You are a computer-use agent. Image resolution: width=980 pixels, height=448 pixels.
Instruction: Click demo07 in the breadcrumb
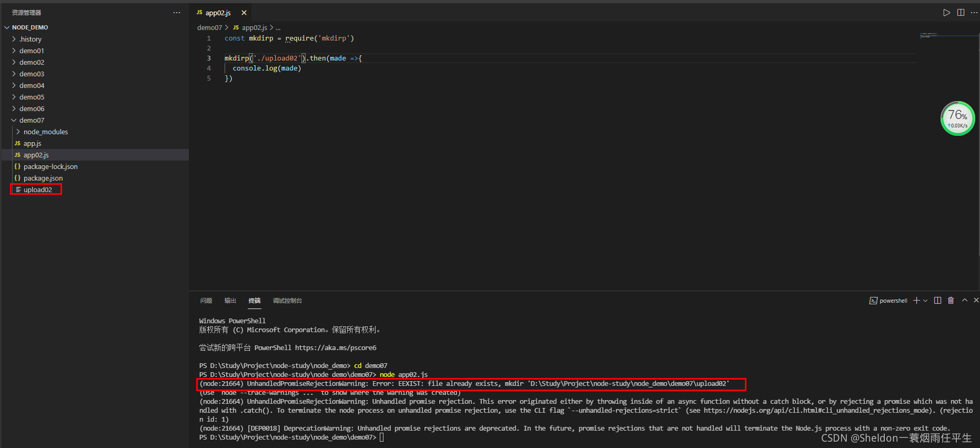click(x=209, y=27)
